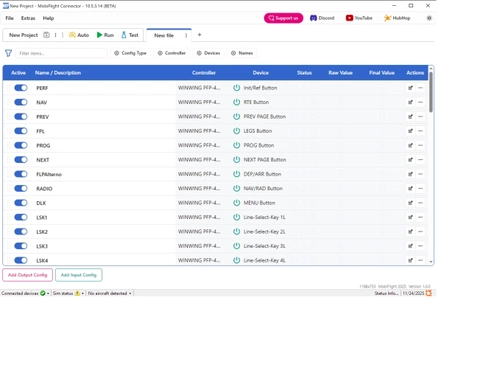Click the filter funnel icon
This screenshot has height=376, width=500.
click(x=8, y=53)
